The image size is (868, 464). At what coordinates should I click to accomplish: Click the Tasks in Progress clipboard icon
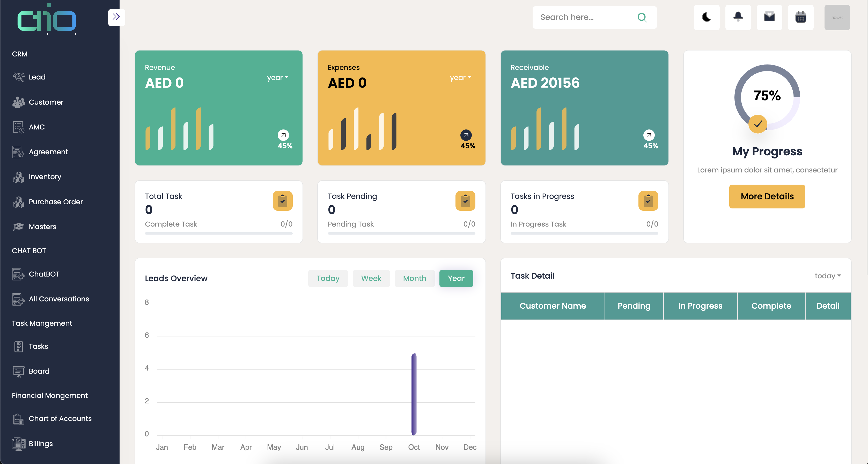tap(648, 201)
